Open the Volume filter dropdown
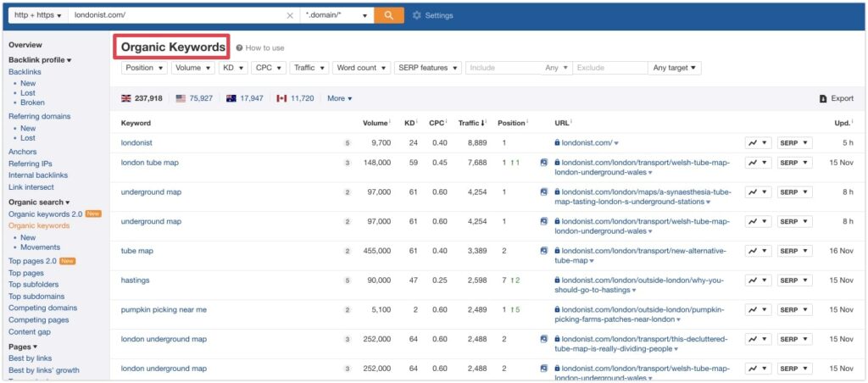Screen dimensions: 868x383 point(193,68)
